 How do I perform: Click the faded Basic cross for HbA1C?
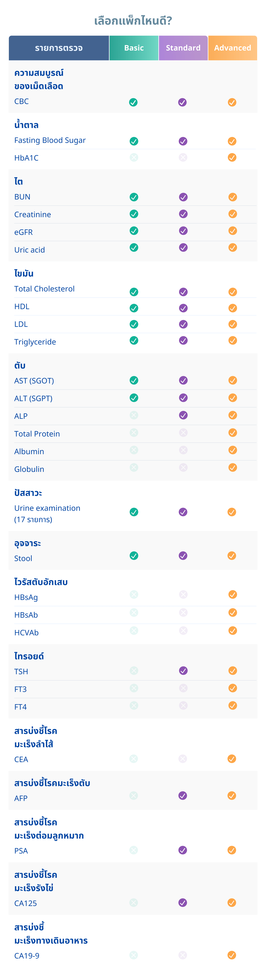(134, 157)
